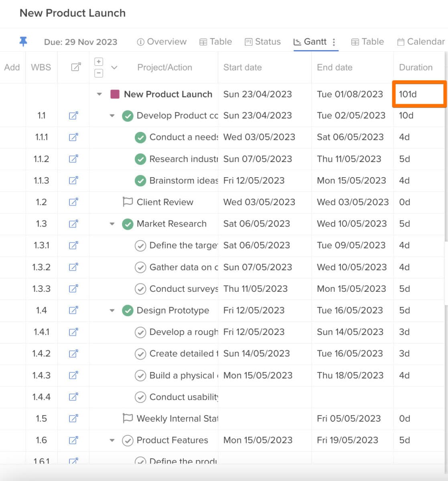This screenshot has height=481, width=448.
Task: Mark Define the target task complete
Action: [x=140, y=246]
